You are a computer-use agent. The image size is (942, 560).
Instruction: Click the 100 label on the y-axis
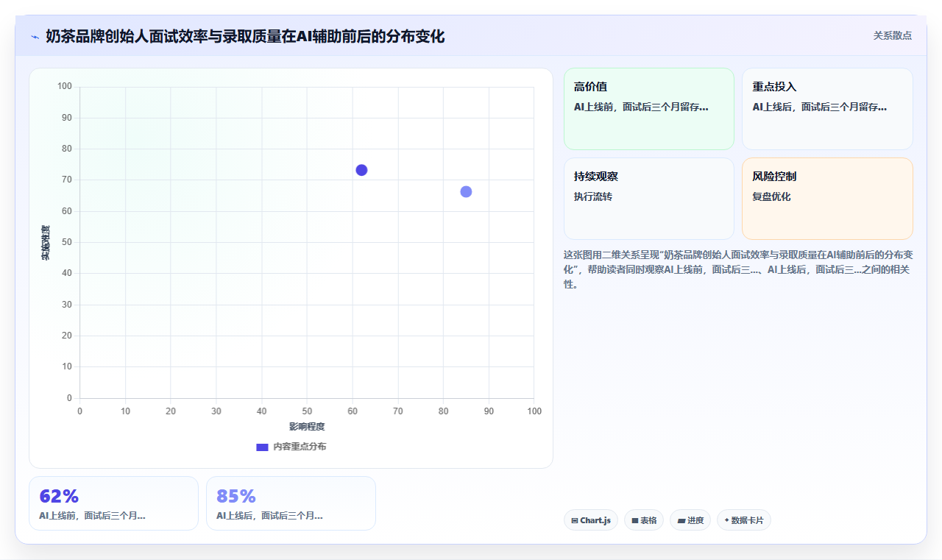(65, 86)
